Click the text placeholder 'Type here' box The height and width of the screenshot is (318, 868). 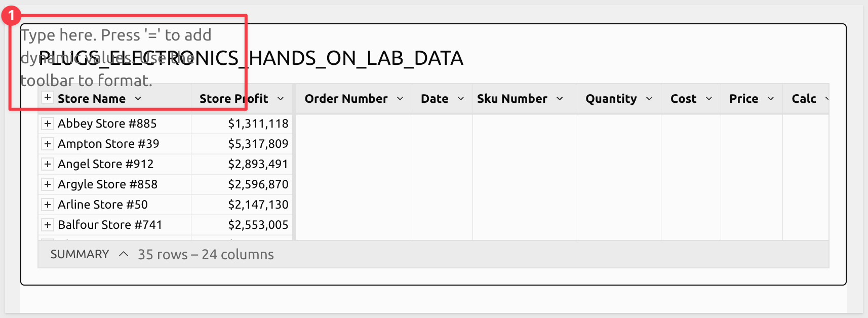tap(115, 35)
